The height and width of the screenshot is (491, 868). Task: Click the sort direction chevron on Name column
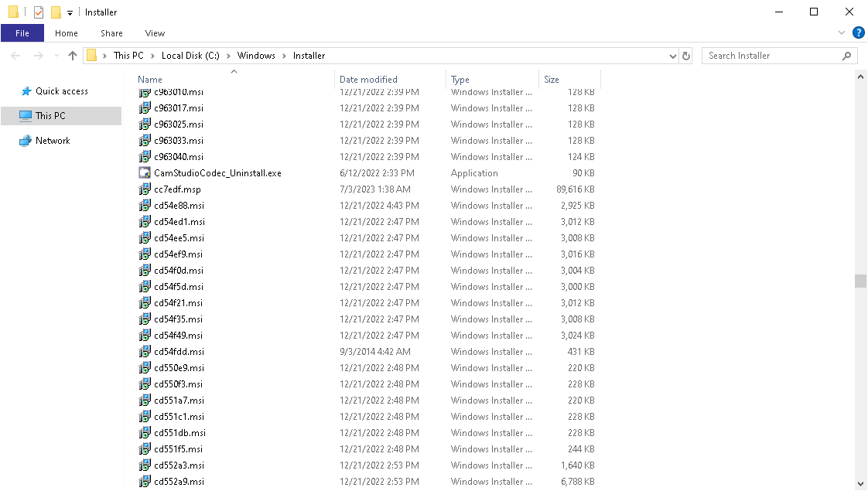click(234, 70)
